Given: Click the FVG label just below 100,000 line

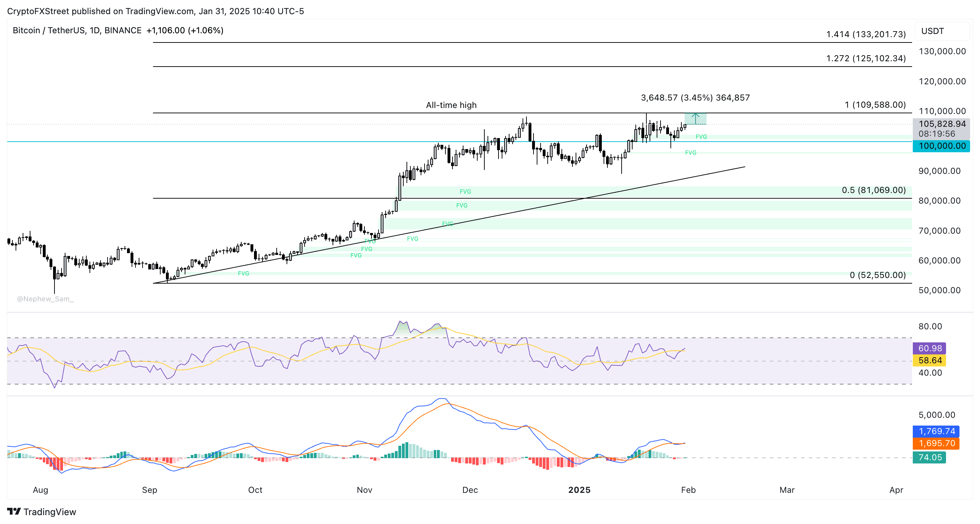Looking at the screenshot, I should 691,153.
